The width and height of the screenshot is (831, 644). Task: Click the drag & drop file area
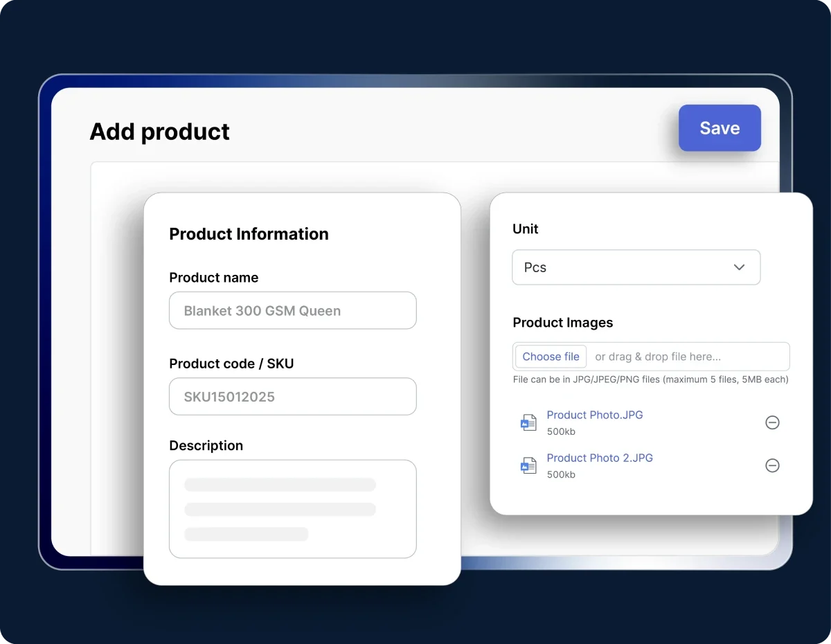click(686, 357)
